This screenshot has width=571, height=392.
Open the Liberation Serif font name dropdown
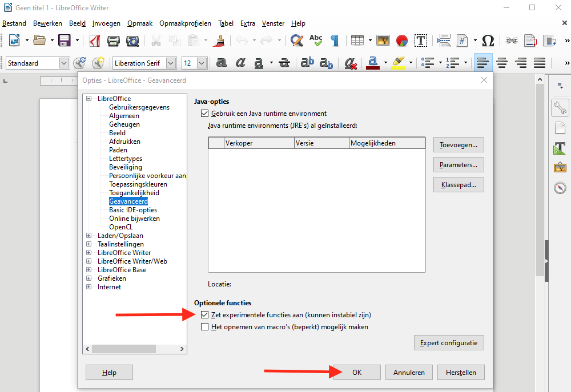point(171,63)
